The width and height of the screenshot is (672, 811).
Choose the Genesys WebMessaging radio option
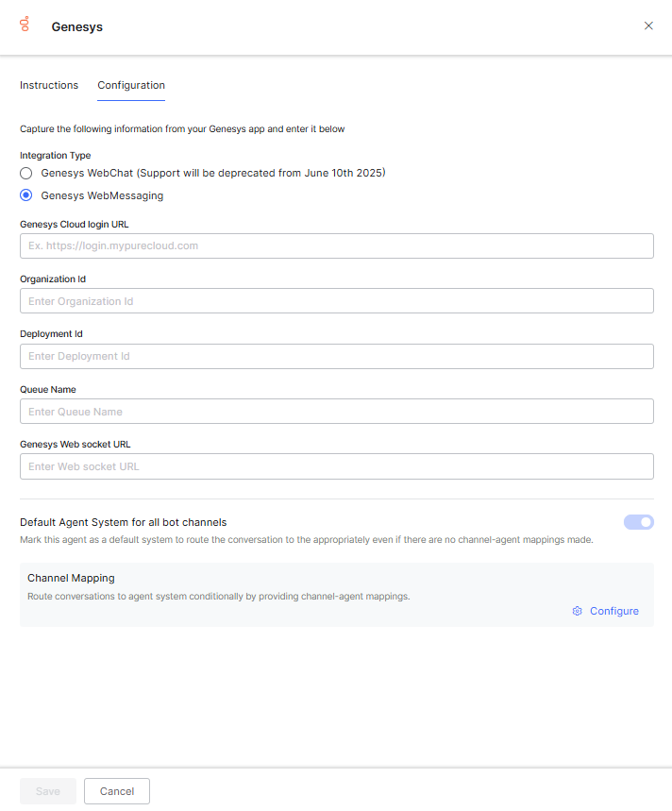pyautogui.click(x=26, y=196)
